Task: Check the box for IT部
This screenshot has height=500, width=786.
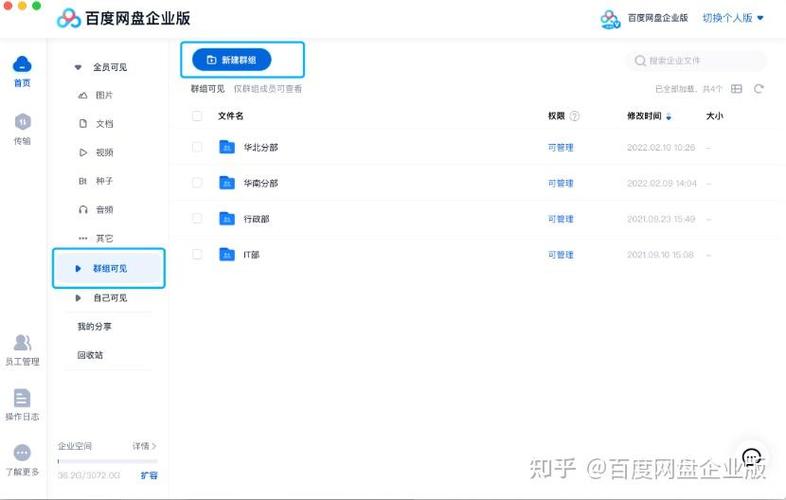Action: pos(197,254)
